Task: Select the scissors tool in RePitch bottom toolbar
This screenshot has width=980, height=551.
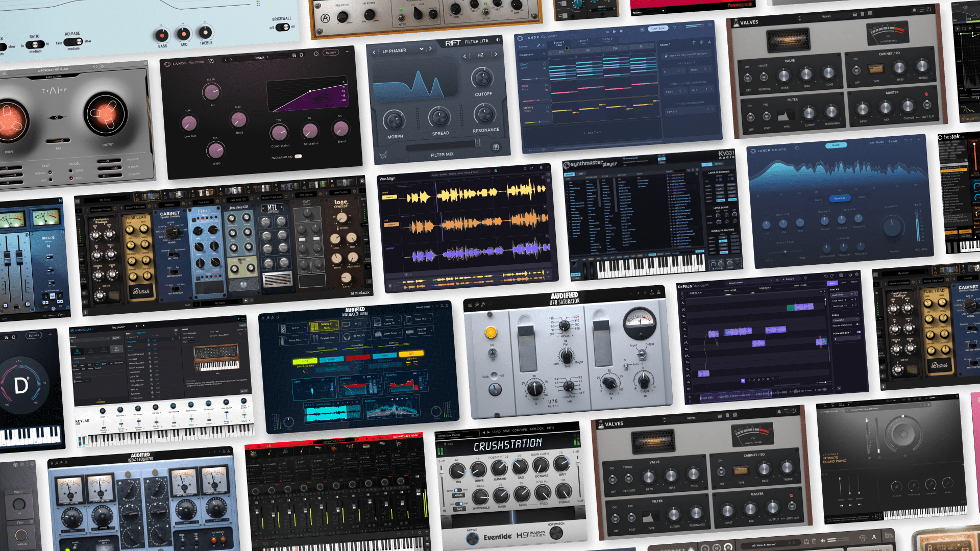Action: 763,380
